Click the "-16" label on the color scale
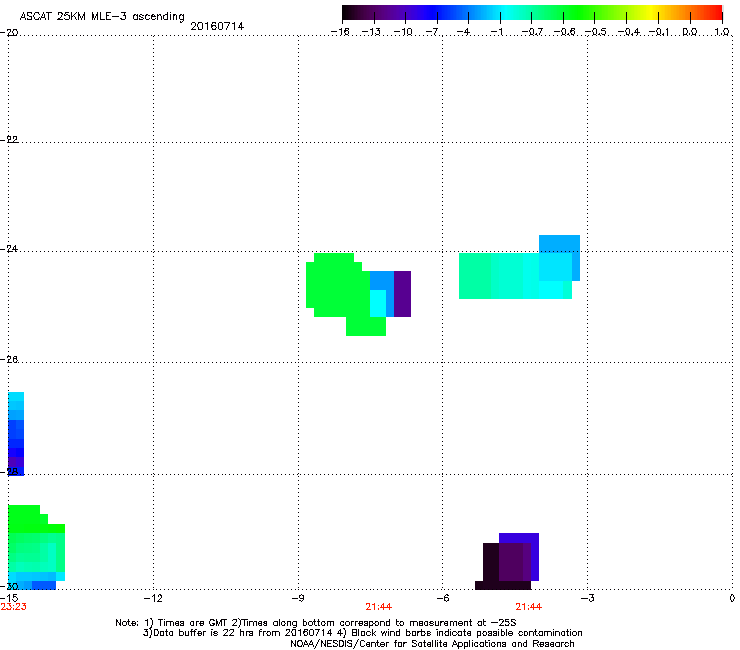The height and width of the screenshot is (650, 740). pyautogui.click(x=340, y=32)
